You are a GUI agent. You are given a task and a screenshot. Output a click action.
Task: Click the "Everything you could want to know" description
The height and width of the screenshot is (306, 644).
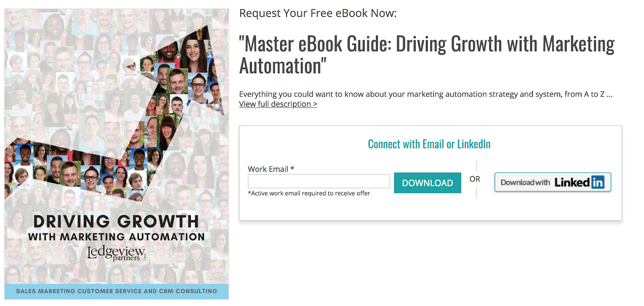426,94
